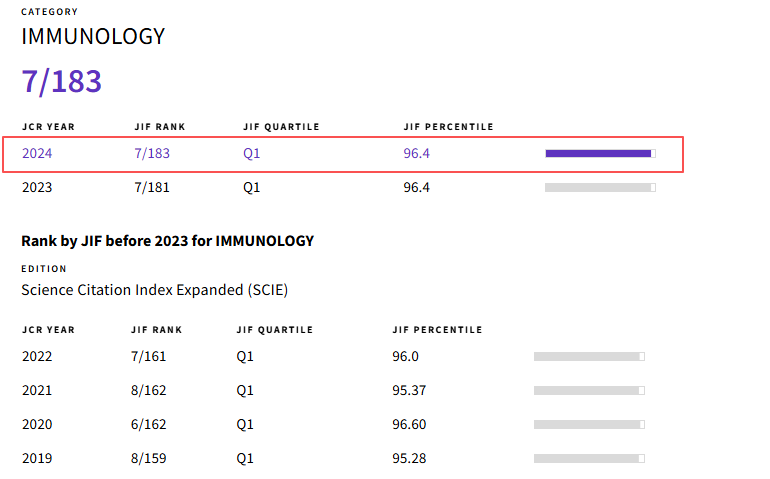
Task: Click the 2019 percentile bar
Action: point(589,458)
